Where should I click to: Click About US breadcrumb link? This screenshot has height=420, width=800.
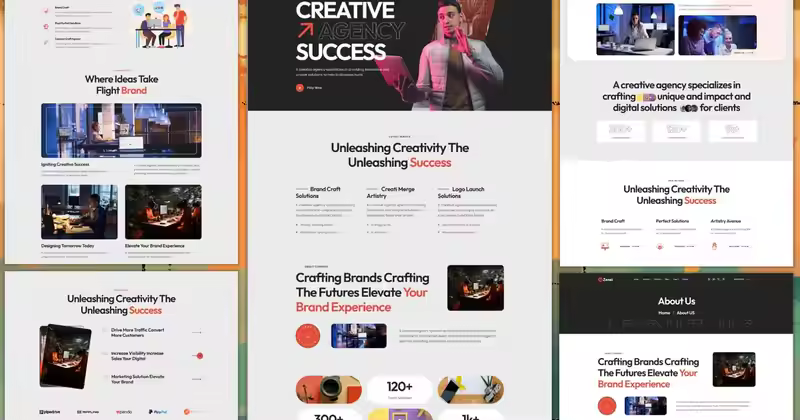point(685,313)
